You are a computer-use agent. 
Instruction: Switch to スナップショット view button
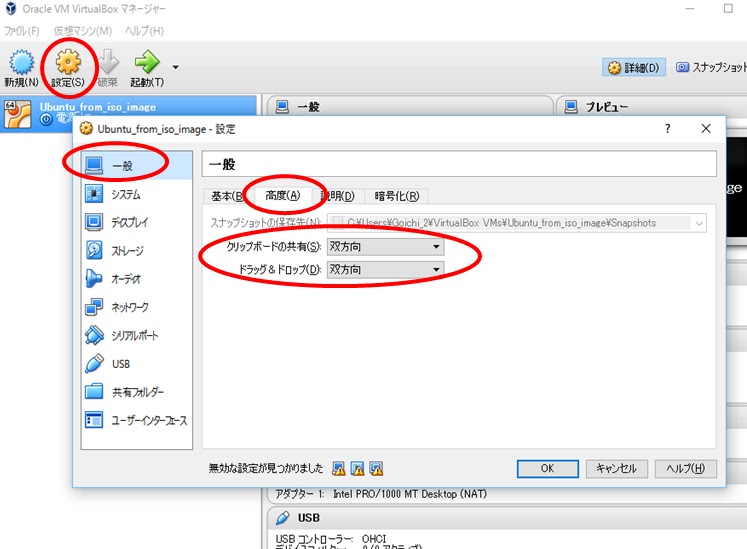click(x=711, y=68)
